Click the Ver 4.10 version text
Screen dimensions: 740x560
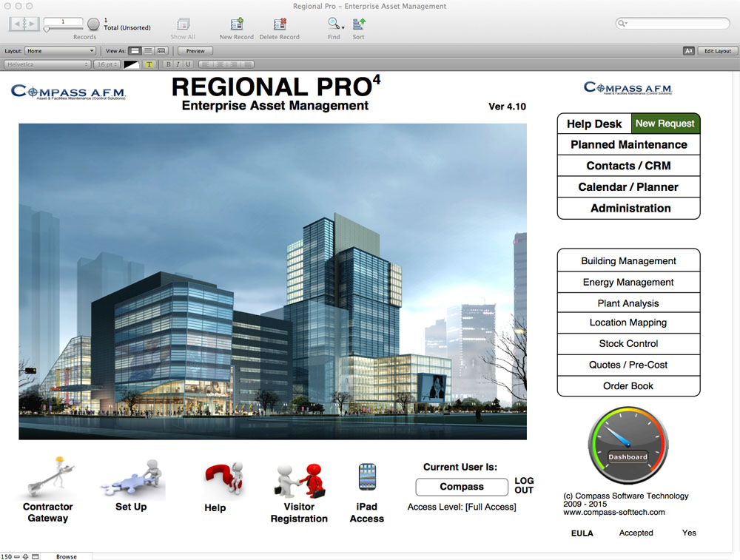pos(508,107)
